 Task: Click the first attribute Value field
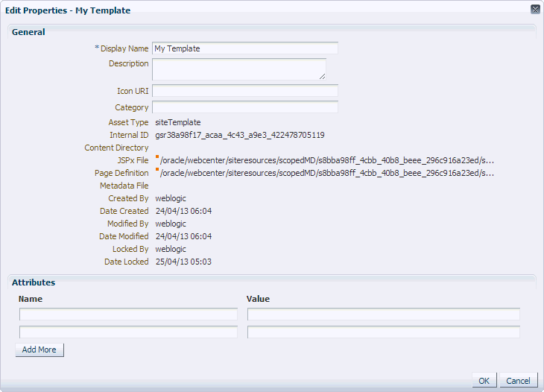click(x=383, y=314)
